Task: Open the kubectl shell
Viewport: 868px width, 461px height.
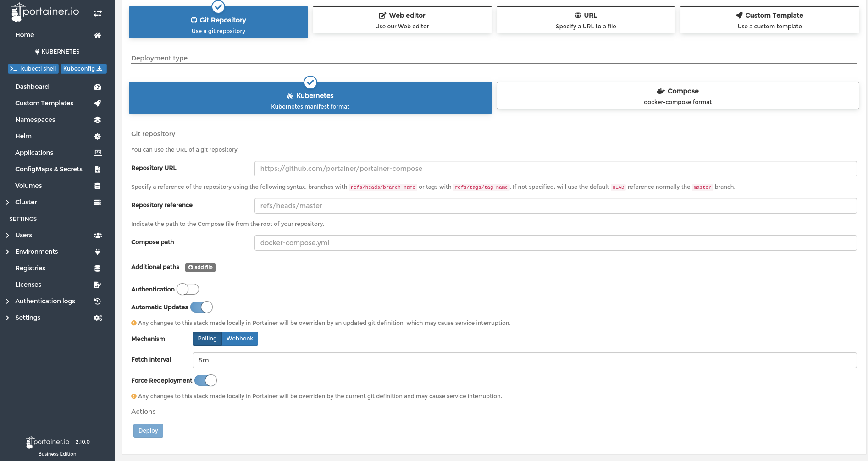Action: [33, 69]
